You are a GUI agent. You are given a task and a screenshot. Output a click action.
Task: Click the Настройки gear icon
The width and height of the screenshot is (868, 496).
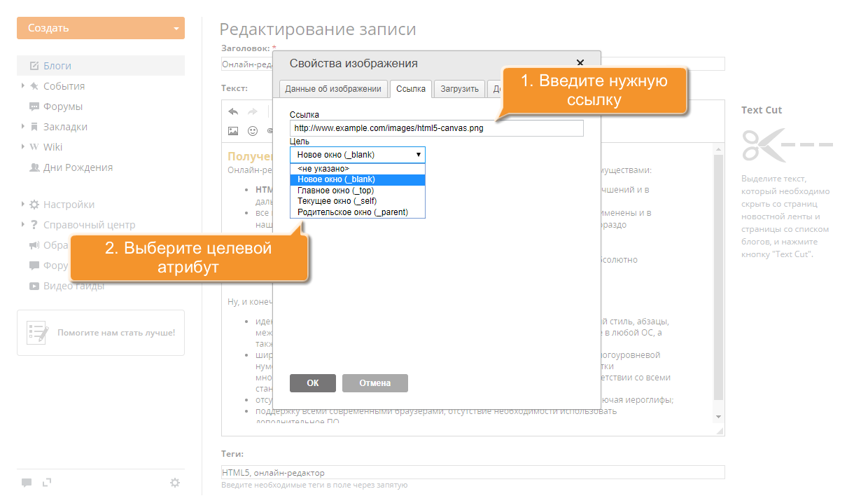tap(34, 205)
